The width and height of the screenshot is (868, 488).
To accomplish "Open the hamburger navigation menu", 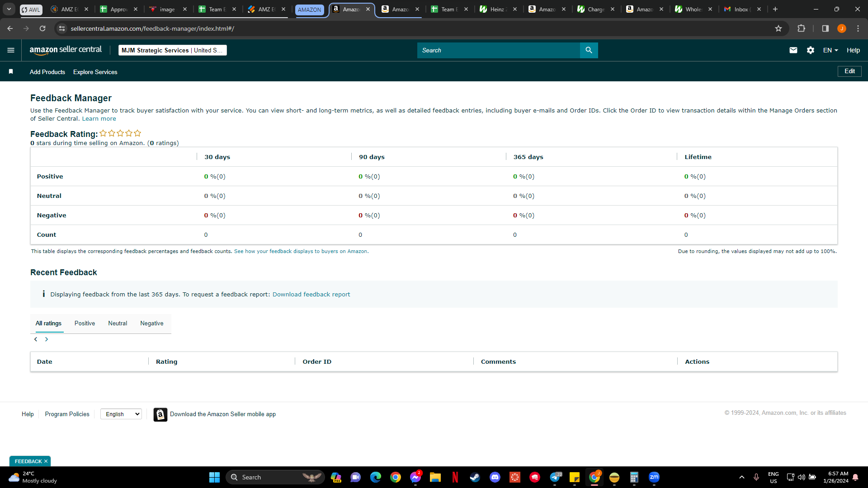I will 11,50.
